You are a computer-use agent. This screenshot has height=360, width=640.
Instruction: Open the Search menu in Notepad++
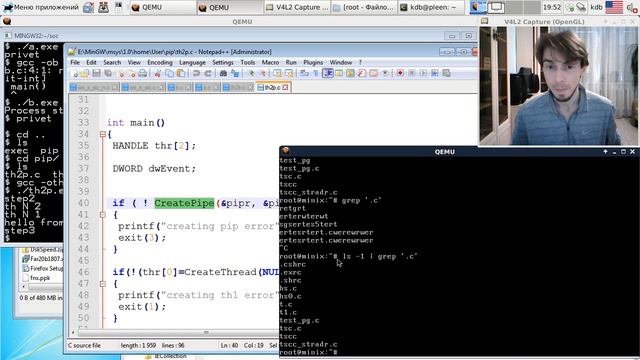click(112, 62)
